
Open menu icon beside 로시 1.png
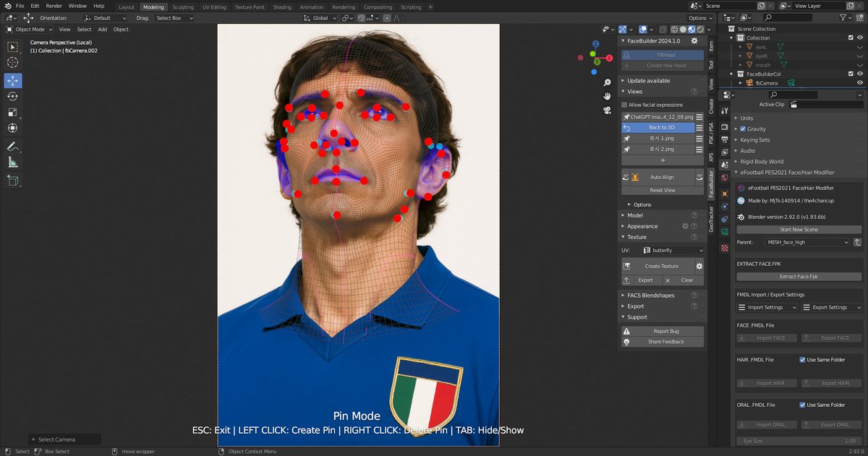pos(699,138)
